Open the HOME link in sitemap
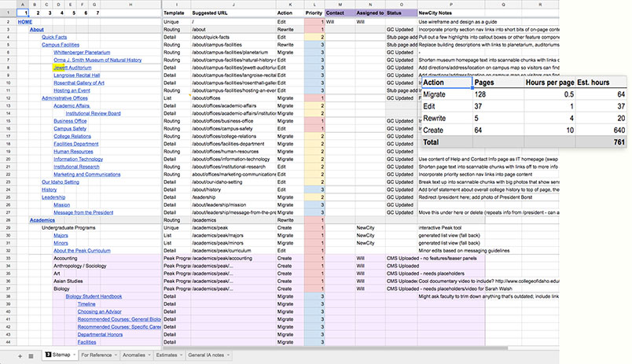This screenshot has width=632, height=364. point(24,22)
